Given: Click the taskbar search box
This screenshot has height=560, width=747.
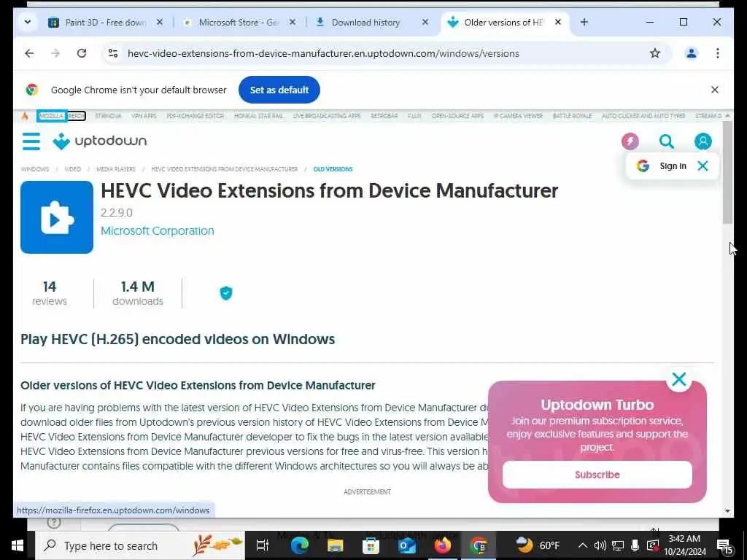Looking at the screenshot, I should pos(139,545).
